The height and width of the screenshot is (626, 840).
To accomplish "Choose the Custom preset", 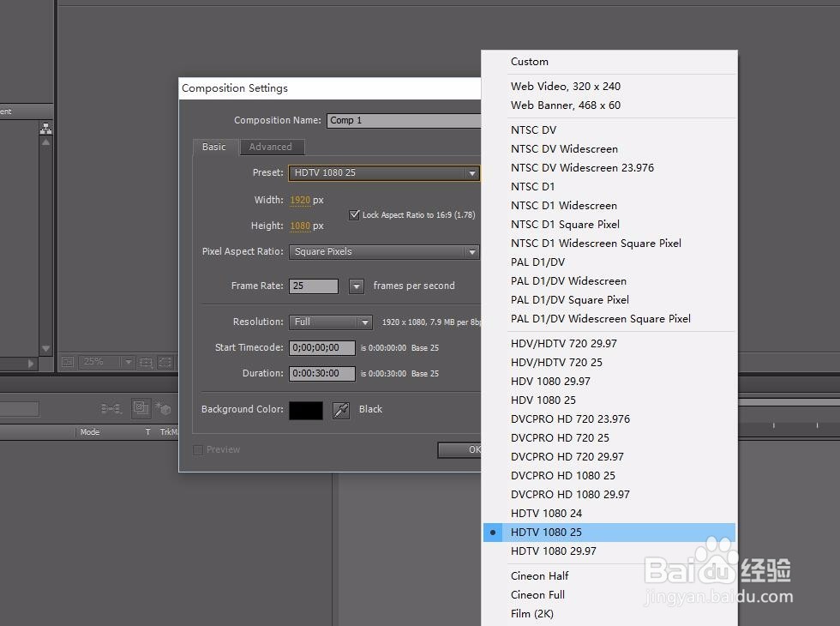I will point(609,62).
